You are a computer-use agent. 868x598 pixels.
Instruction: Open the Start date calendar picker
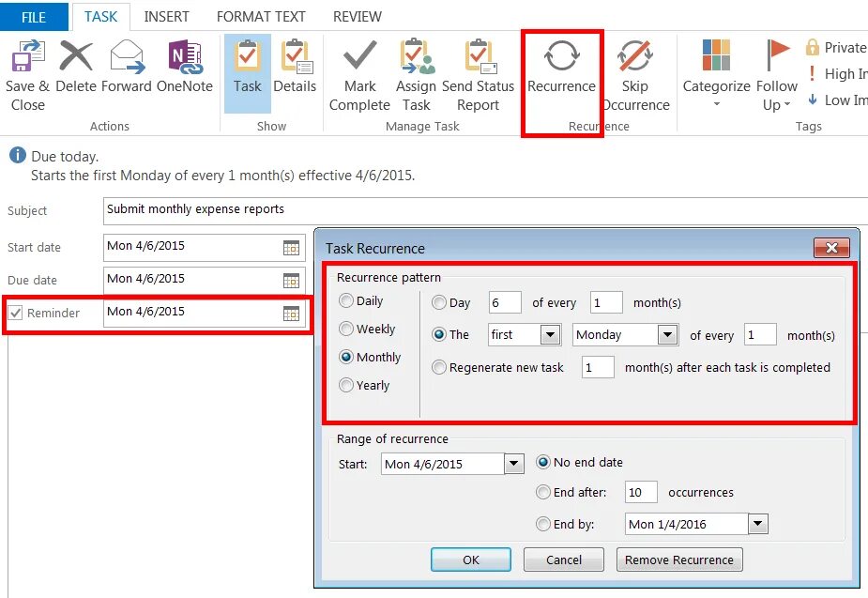[x=291, y=247]
